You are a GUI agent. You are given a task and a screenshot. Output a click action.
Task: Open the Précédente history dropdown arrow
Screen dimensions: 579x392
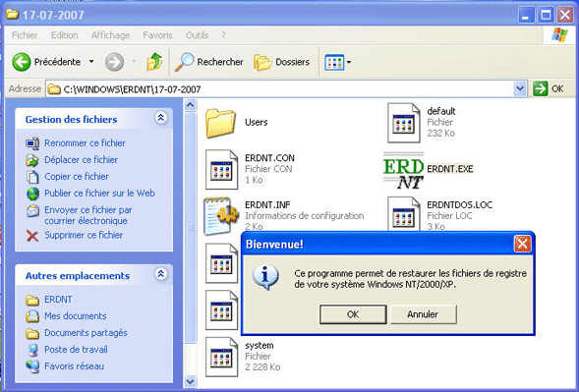coord(91,62)
